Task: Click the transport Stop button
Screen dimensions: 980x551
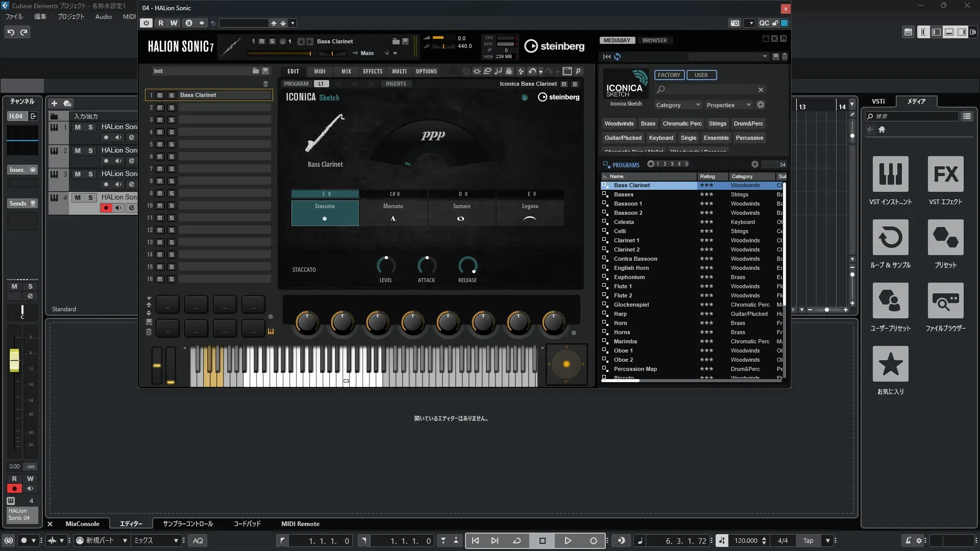Action: click(x=542, y=541)
